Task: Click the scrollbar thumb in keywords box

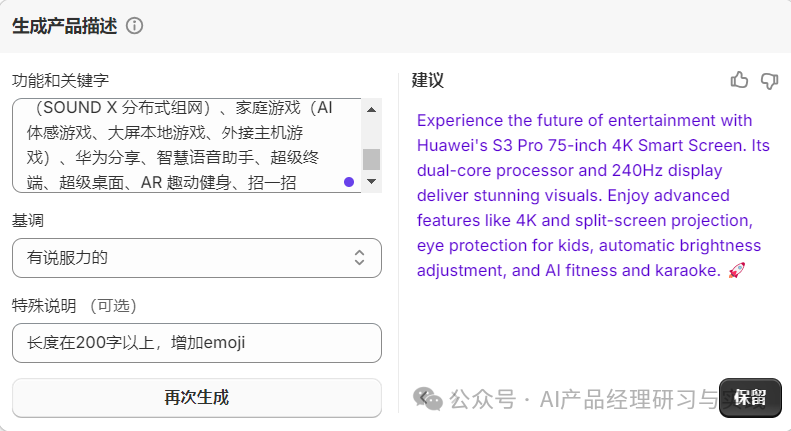Action: point(371,158)
